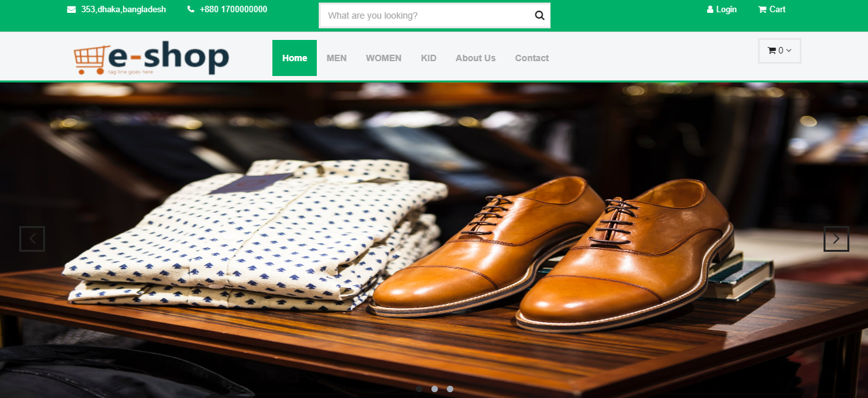868x398 pixels.
Task: Open the MEN category
Action: coord(337,58)
